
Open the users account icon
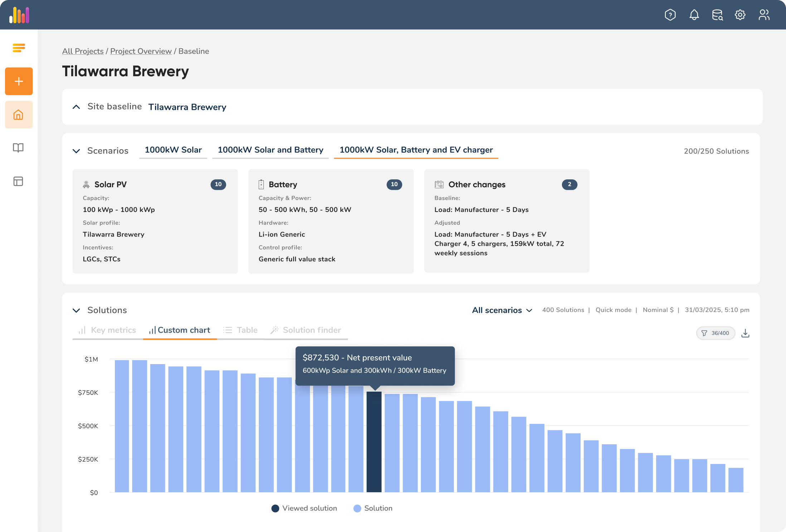coord(764,15)
